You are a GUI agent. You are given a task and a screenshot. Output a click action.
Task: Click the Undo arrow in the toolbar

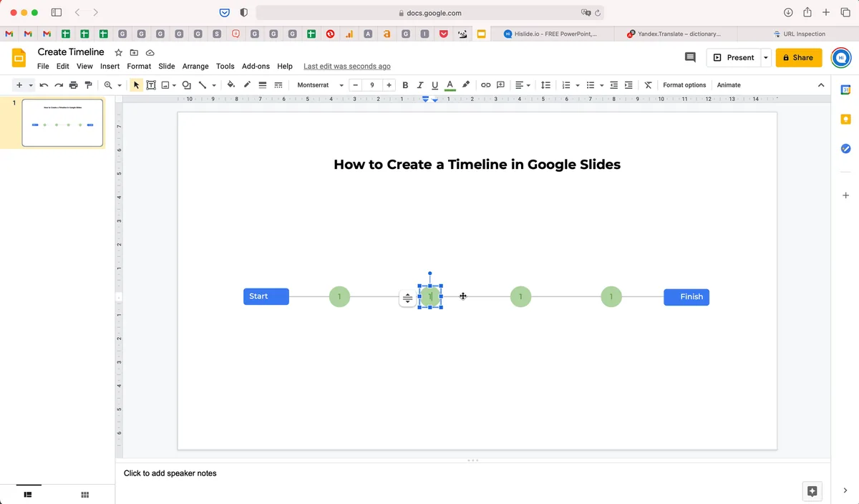coord(44,85)
